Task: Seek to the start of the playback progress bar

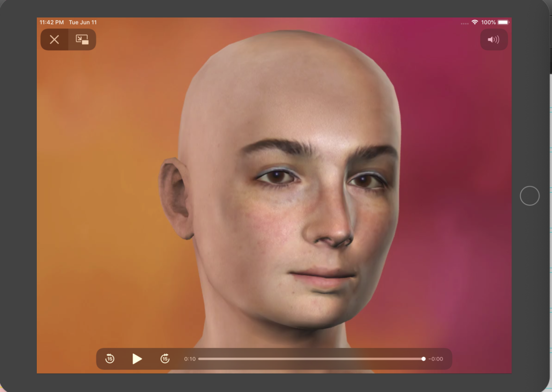Action: pyautogui.click(x=200, y=359)
